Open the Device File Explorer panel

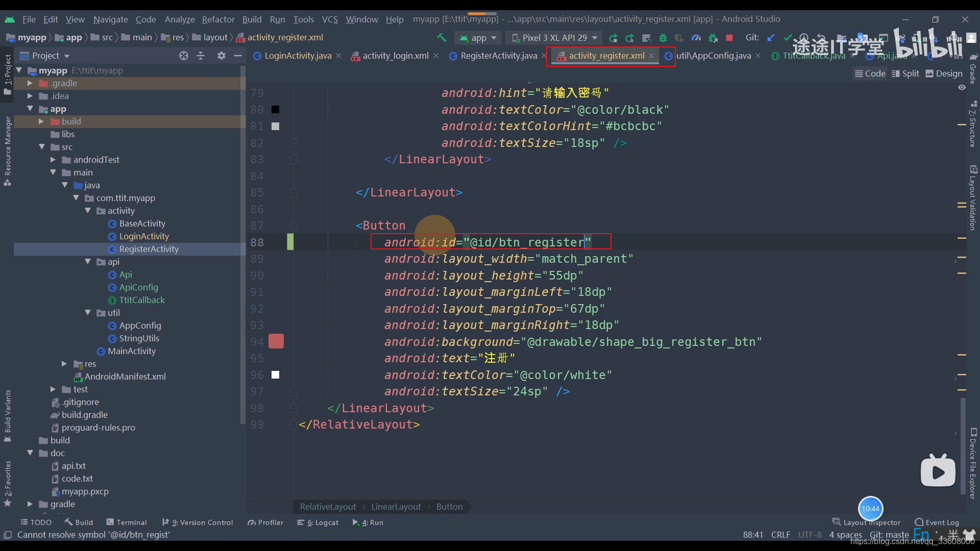[x=973, y=464]
